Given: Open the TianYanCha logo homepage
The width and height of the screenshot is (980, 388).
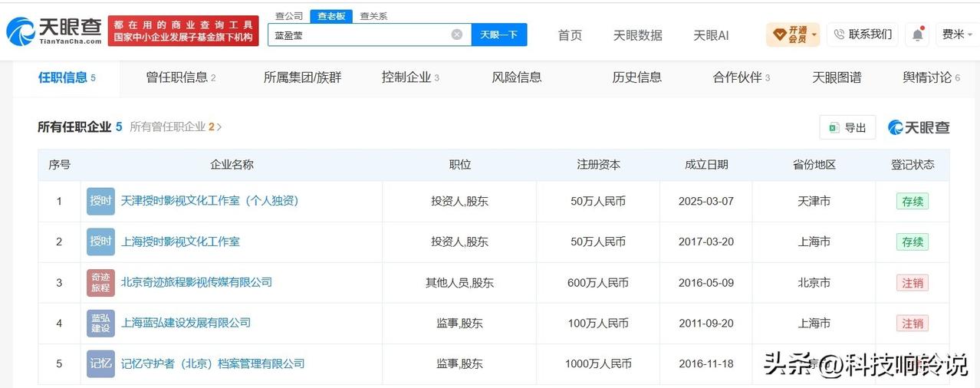Looking at the screenshot, I should click(x=53, y=31).
